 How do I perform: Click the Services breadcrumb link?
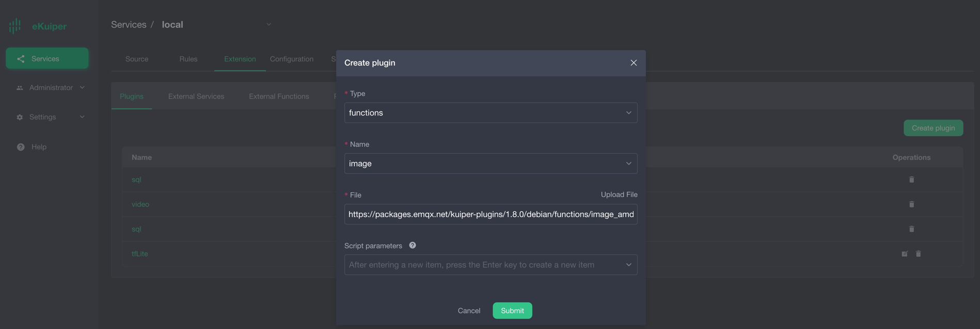pos(129,24)
